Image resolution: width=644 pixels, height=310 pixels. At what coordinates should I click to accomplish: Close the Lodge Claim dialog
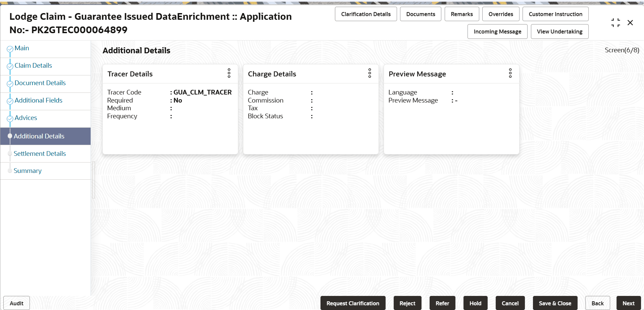click(630, 22)
